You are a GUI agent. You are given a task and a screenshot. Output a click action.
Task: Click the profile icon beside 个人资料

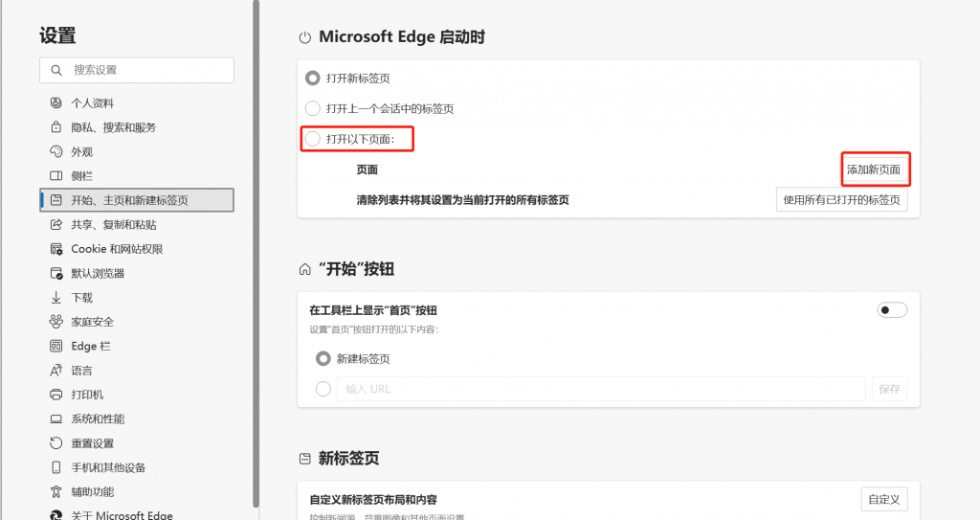[56, 103]
